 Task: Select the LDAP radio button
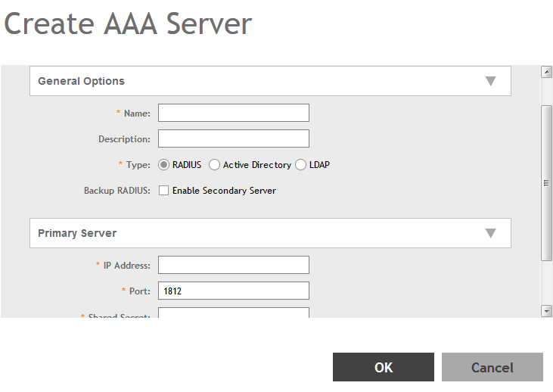301,165
